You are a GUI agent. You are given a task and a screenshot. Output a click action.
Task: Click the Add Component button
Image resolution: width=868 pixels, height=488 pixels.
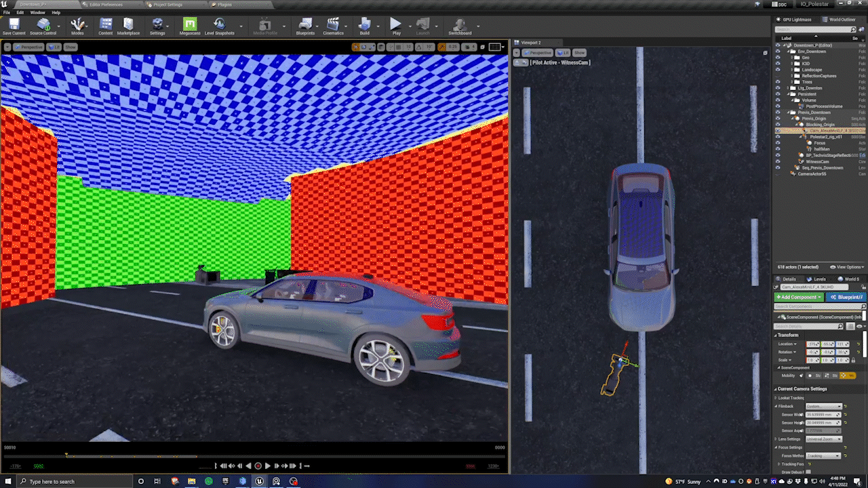800,298
